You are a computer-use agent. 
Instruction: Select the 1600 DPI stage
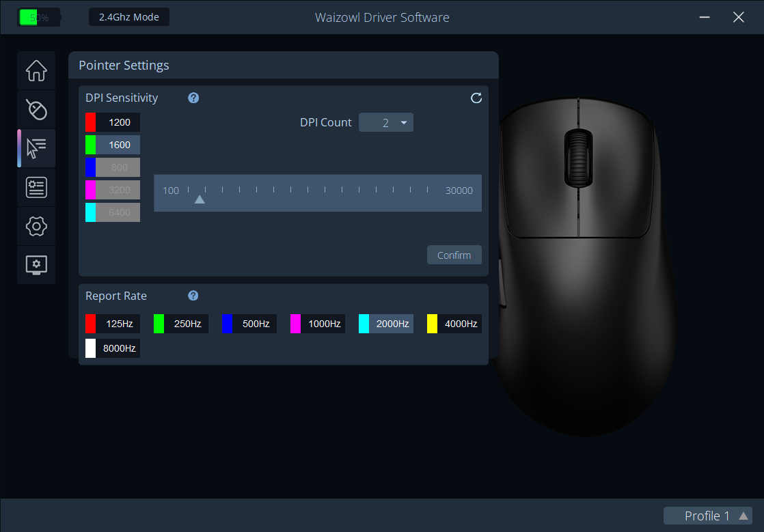113,145
